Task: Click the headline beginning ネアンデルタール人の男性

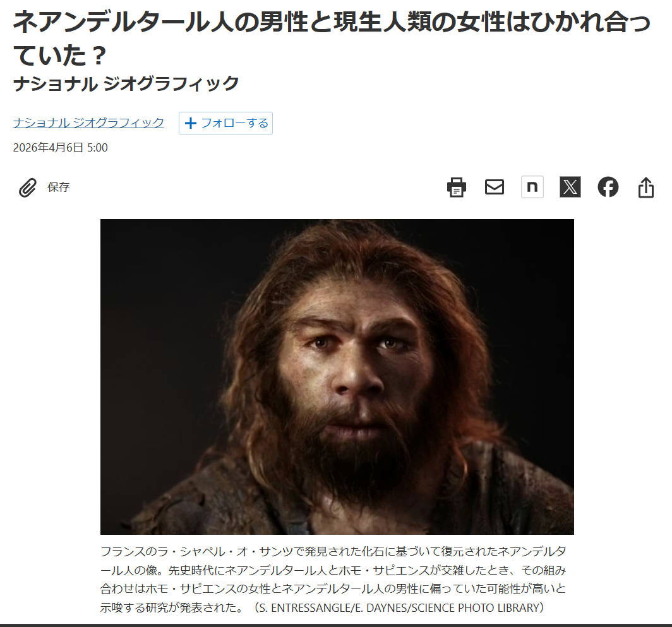Action: click(x=332, y=21)
